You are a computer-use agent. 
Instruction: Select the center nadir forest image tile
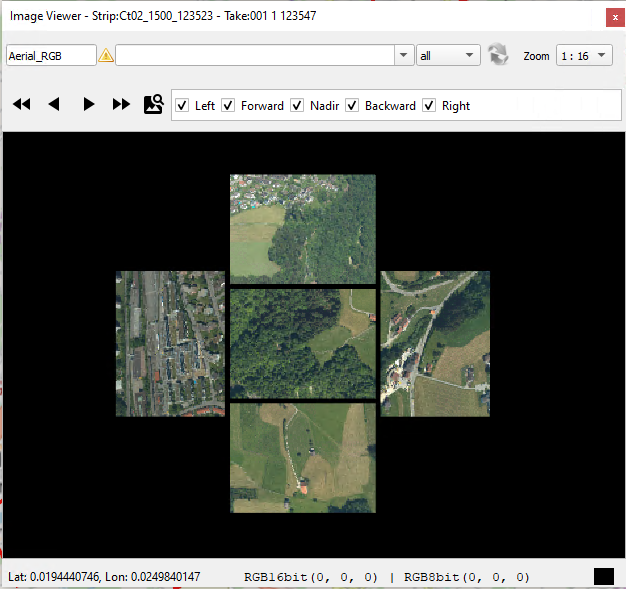303,343
